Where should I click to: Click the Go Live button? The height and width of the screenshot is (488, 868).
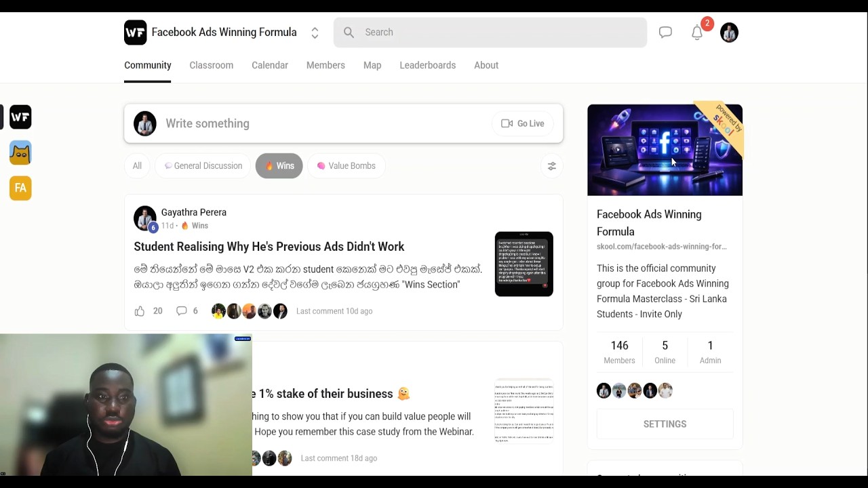[x=523, y=123]
